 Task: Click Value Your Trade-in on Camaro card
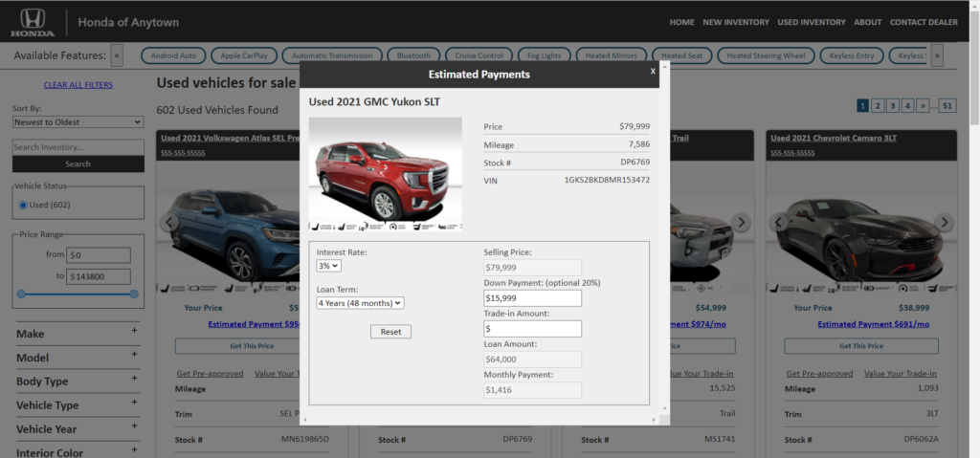coord(900,374)
